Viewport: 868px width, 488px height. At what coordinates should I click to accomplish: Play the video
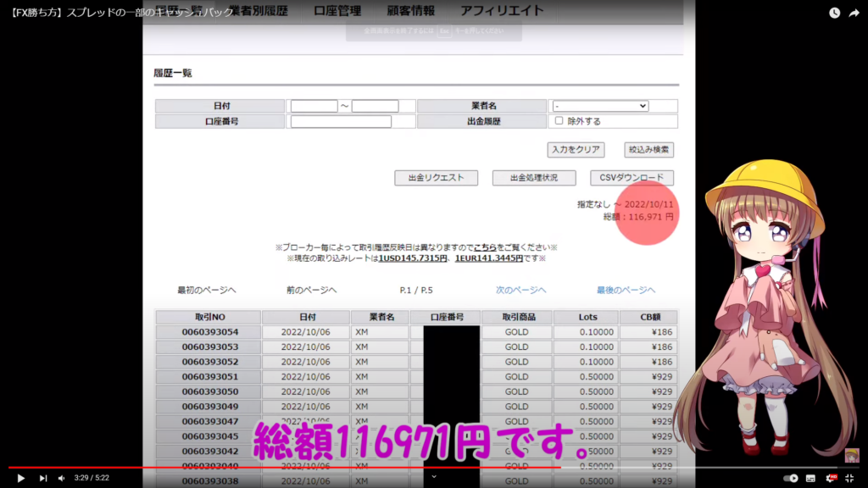click(21, 478)
